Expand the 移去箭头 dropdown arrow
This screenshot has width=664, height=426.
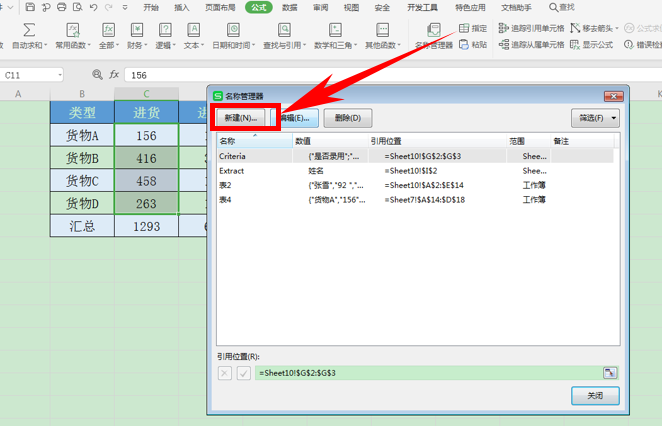click(x=617, y=28)
